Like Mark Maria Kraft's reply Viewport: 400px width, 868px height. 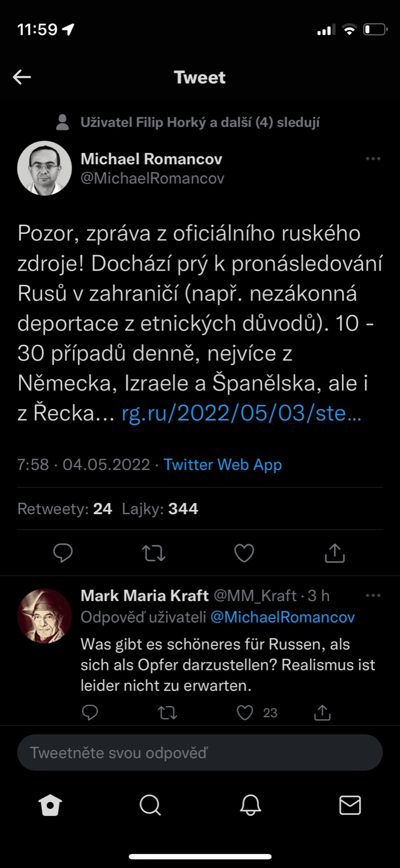(x=245, y=712)
